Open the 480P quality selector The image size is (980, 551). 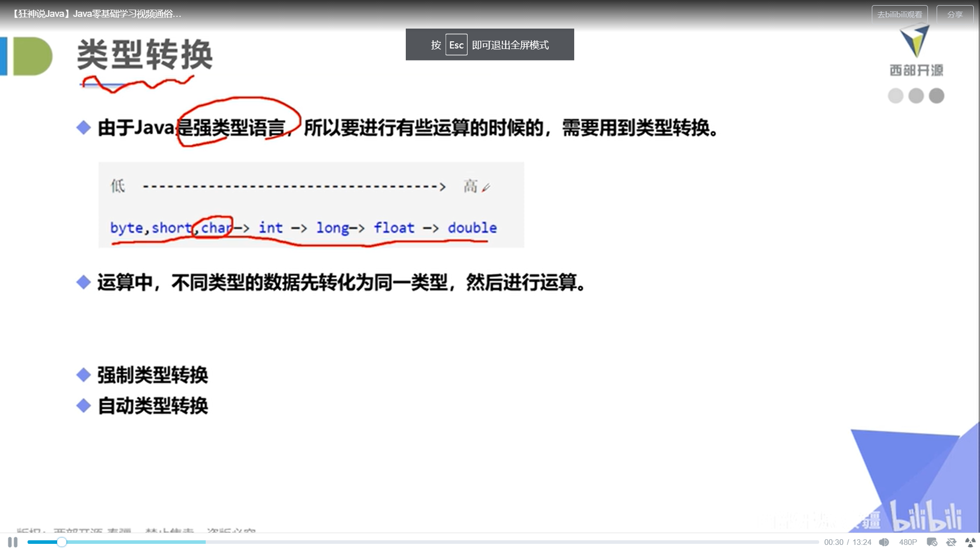pos(908,542)
